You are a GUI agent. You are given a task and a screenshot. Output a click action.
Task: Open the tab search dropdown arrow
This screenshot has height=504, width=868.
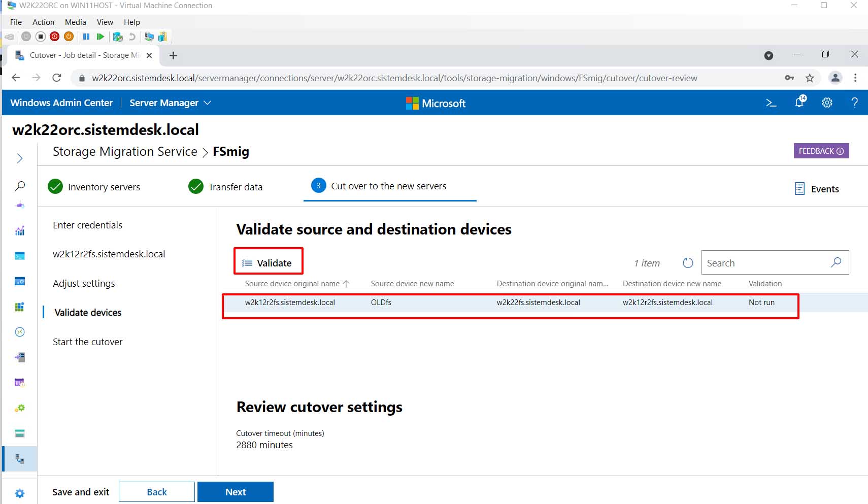pos(769,56)
